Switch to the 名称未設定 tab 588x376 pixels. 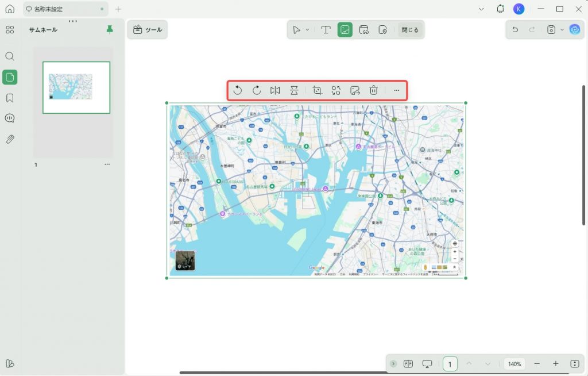65,9
